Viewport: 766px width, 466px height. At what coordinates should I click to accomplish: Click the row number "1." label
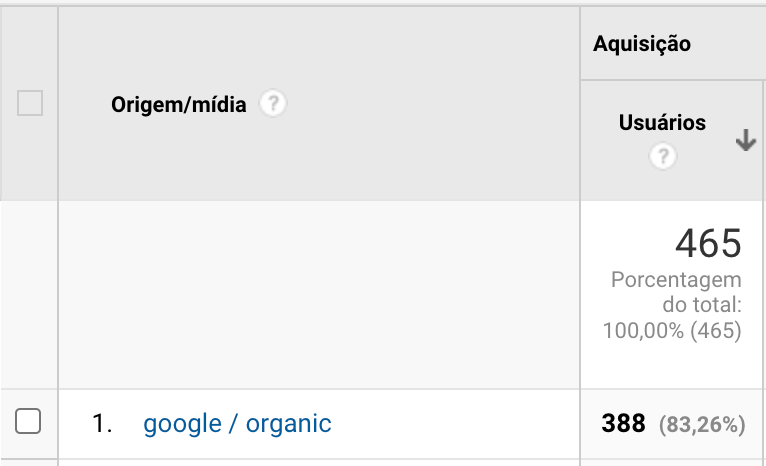click(x=103, y=424)
